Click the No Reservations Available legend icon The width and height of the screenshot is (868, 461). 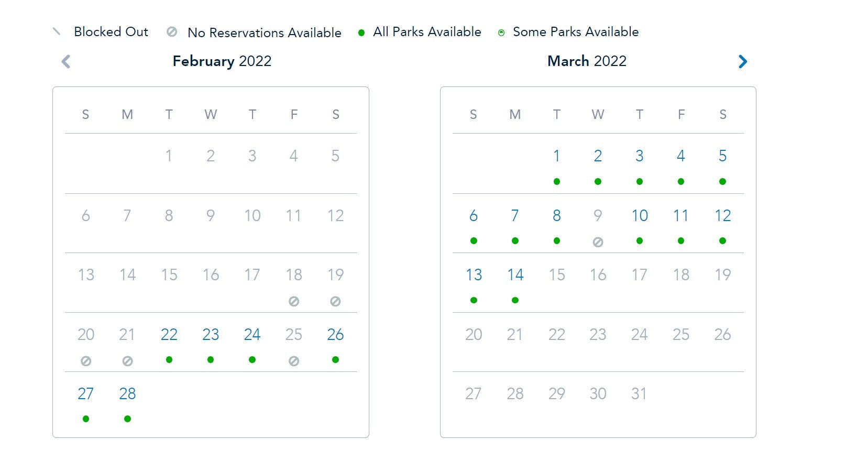172,32
